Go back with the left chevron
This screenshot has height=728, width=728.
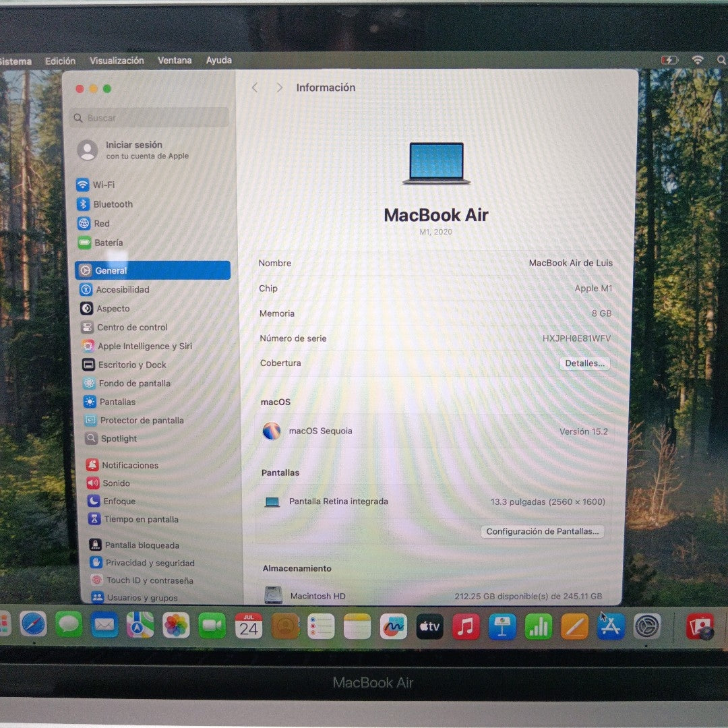coord(255,88)
